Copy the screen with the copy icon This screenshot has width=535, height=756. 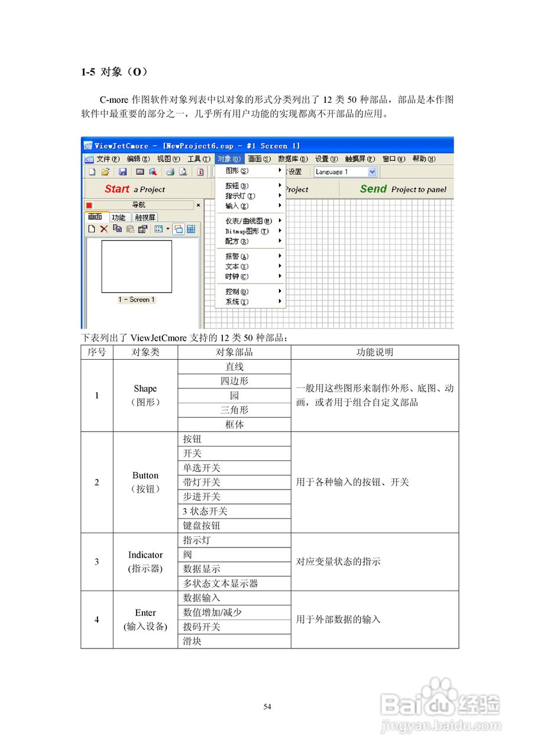(117, 228)
